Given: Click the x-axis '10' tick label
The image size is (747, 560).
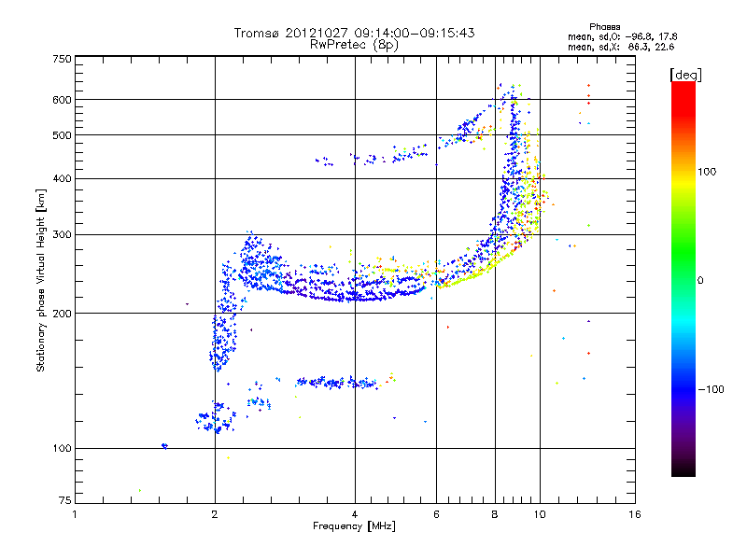Looking at the screenshot, I should point(540,514).
